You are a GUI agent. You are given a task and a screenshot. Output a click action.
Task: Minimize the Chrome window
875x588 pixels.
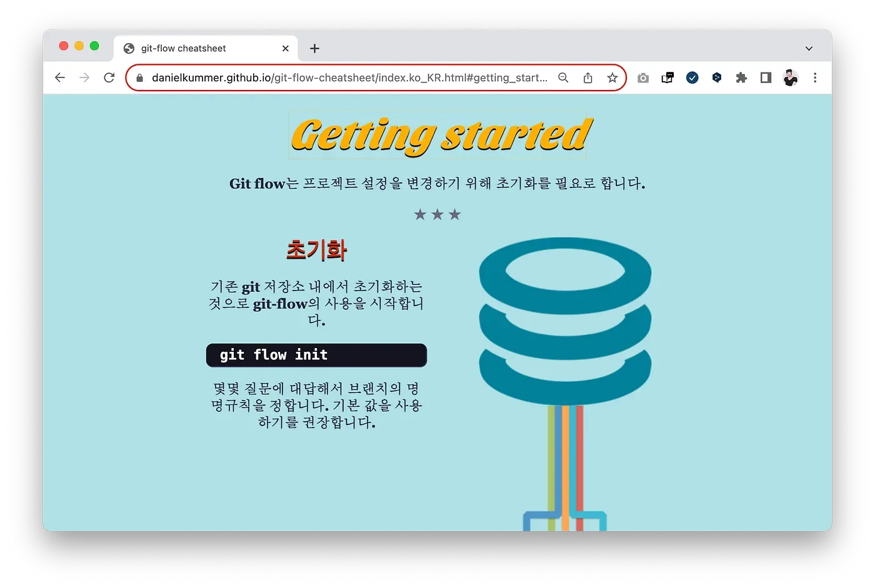pos(79,46)
